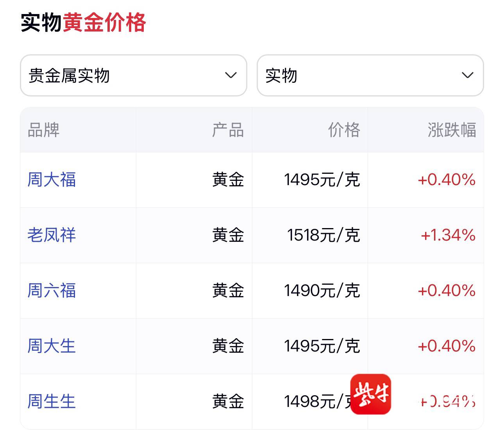Viewport: 504px width, 430px height.
Task: Click the 1490元/克 price for 周六福
Action: (x=322, y=291)
